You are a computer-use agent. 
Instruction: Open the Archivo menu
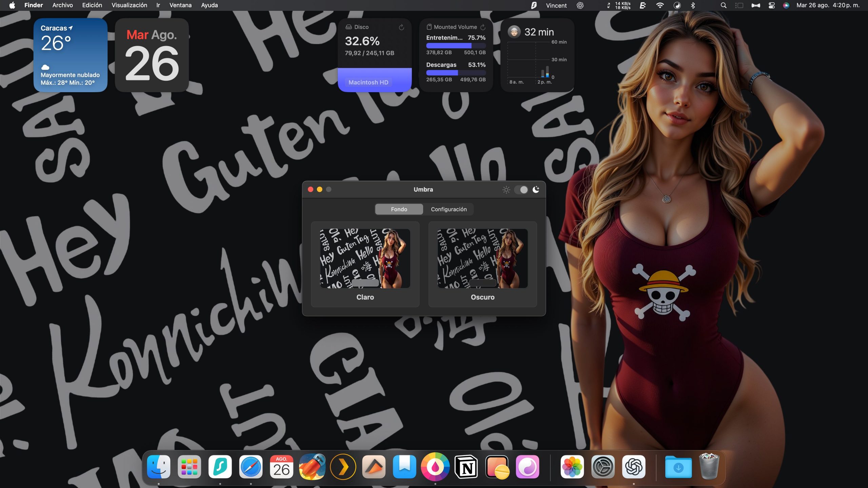(62, 5)
